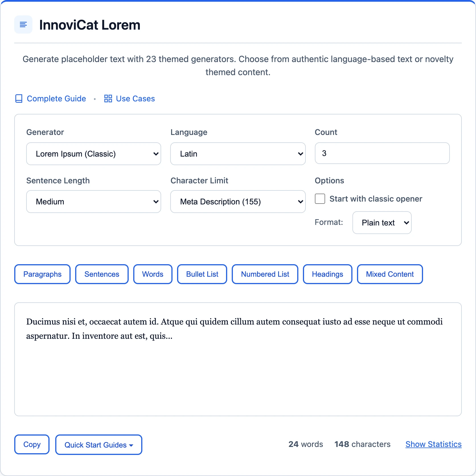Generate Paragraphs
476x476 pixels.
[x=42, y=274]
